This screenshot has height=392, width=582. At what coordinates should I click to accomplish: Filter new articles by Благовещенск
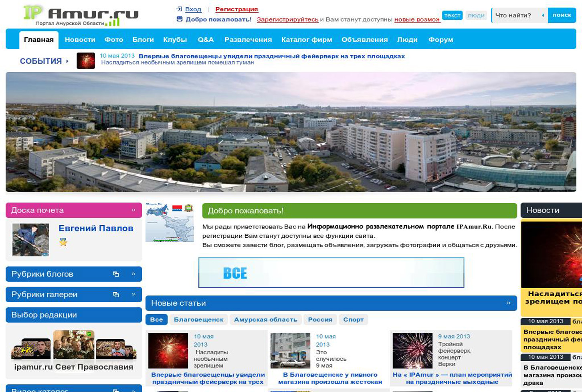pyautogui.click(x=198, y=319)
